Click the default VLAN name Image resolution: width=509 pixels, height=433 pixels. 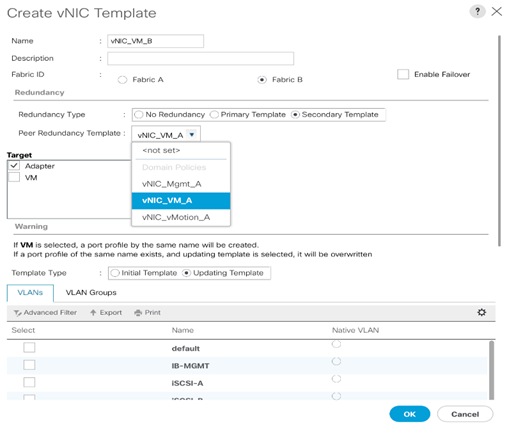(186, 349)
